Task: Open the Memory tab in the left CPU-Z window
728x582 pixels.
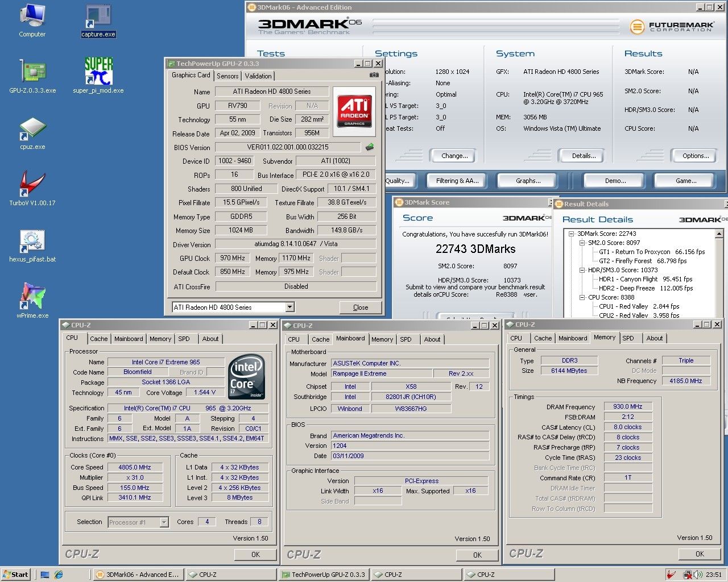Action: coord(160,339)
